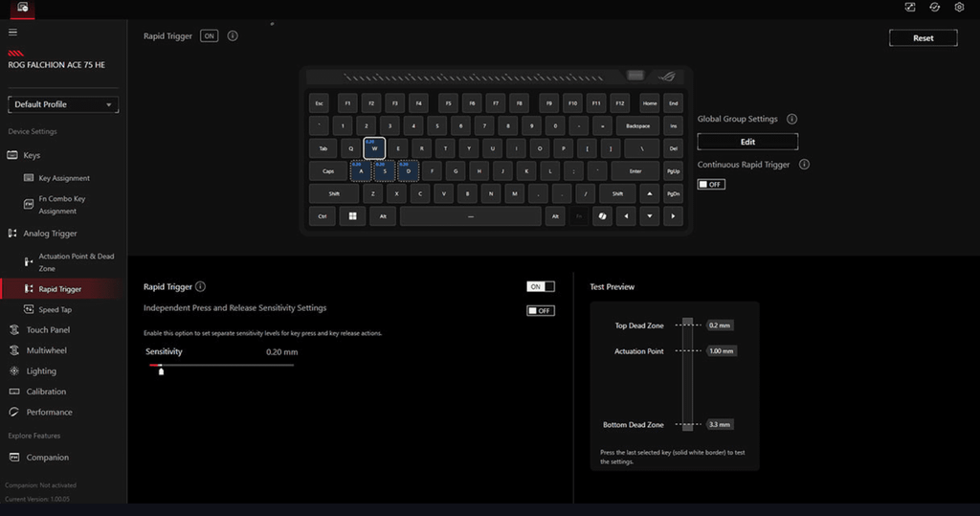Image resolution: width=980 pixels, height=516 pixels.
Task: Open the Default Profile dropdown
Action: (63, 104)
